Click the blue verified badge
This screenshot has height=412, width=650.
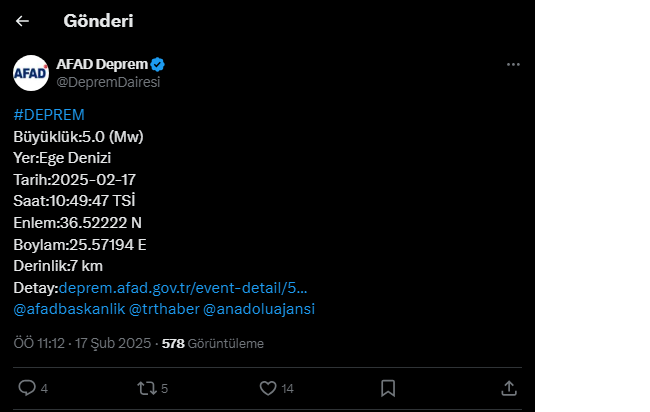pos(158,65)
